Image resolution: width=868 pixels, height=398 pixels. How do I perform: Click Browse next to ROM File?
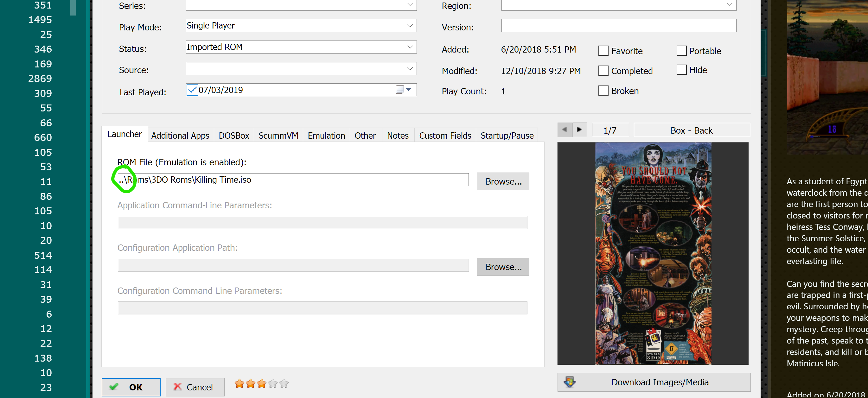503,181
